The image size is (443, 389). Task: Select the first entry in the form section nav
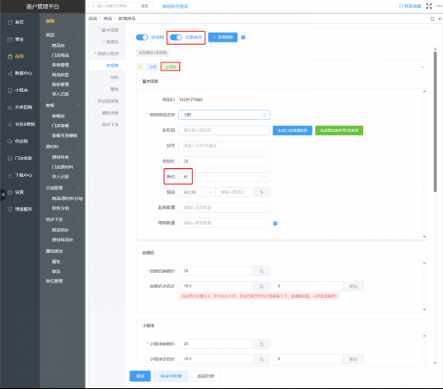click(x=110, y=30)
